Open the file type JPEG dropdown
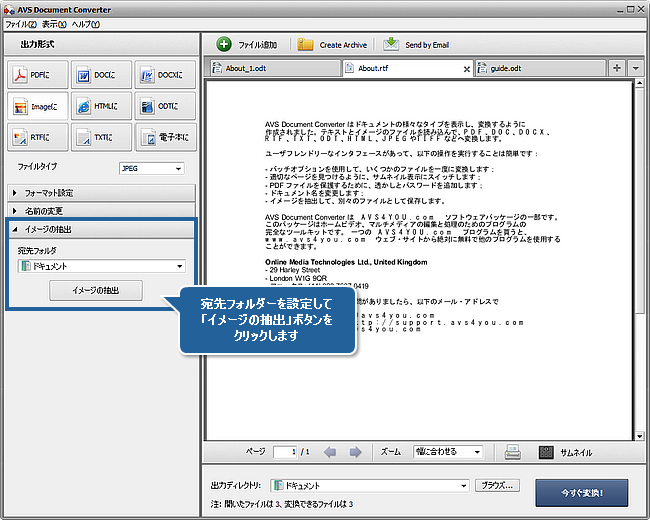 [x=151, y=168]
